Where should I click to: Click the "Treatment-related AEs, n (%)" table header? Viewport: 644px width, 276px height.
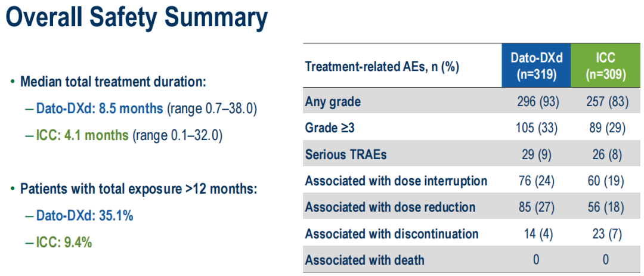click(x=382, y=67)
